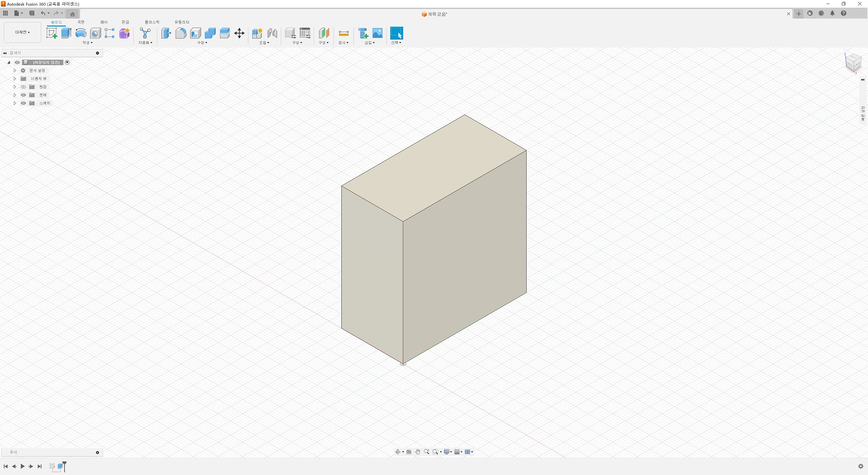868x475 pixels.
Task: Click the Zoom magnifier tool
Action: (x=426, y=451)
